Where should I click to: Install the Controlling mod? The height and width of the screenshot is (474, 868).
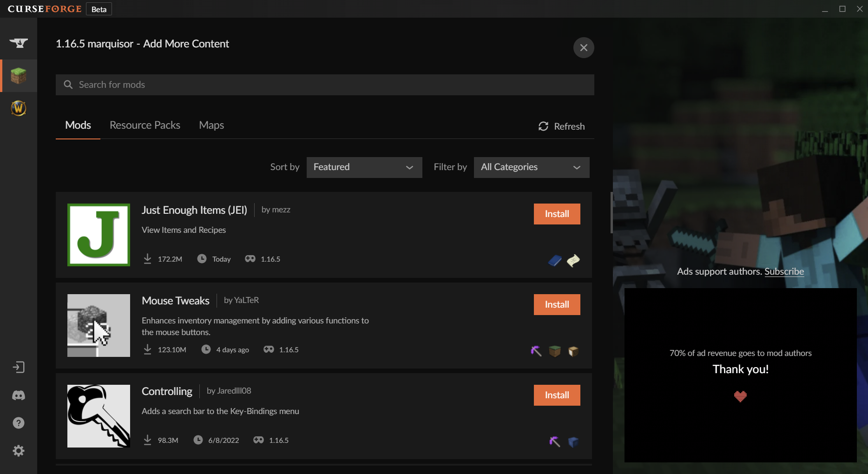[x=557, y=395]
